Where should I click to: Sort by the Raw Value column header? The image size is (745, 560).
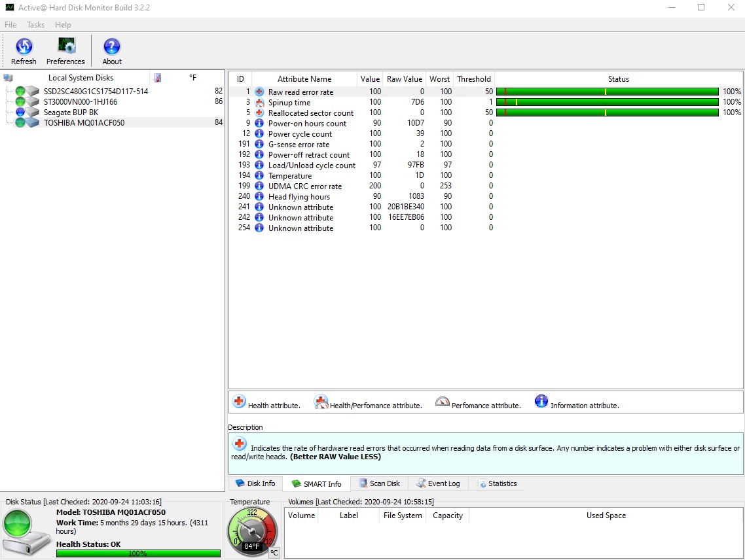pyautogui.click(x=404, y=79)
